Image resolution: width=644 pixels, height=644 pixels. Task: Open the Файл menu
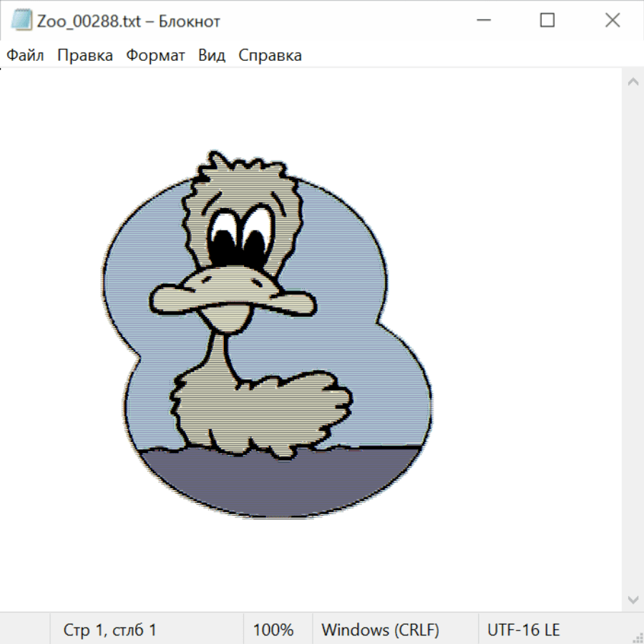click(x=26, y=55)
